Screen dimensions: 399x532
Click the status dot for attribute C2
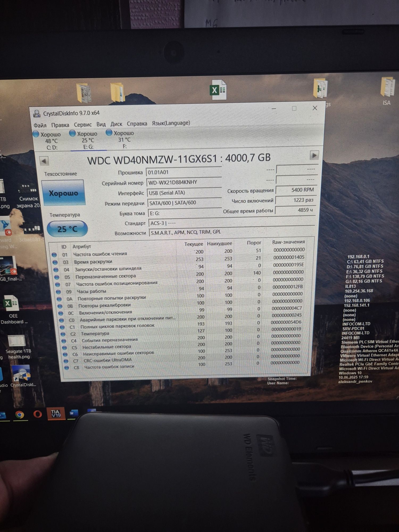(x=63, y=334)
